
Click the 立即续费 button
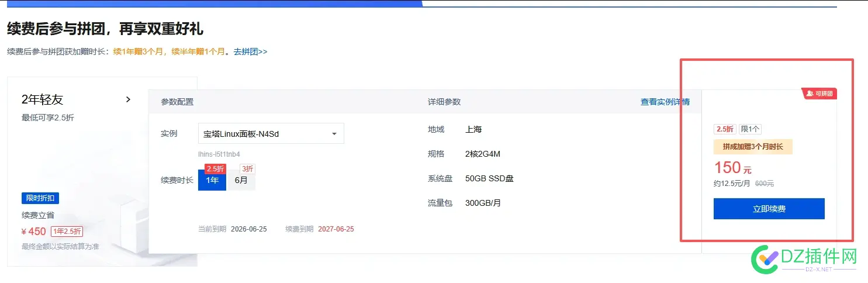tap(769, 209)
